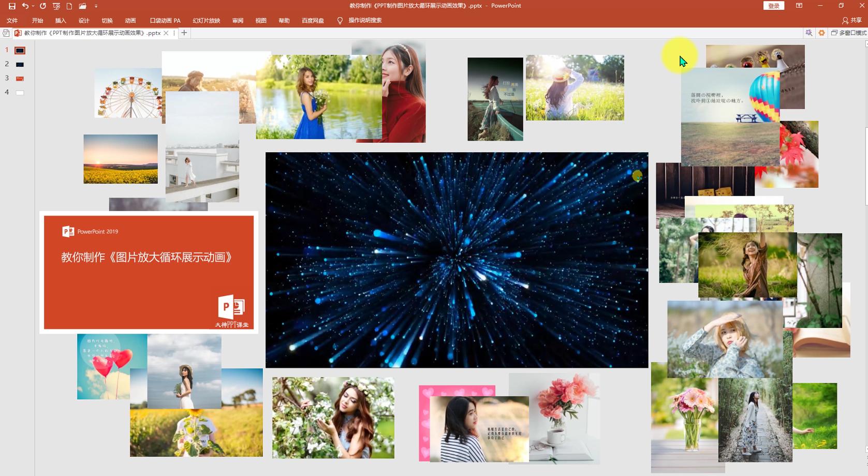Open the 视图 view tab
The image size is (868, 476).
coord(261,21)
